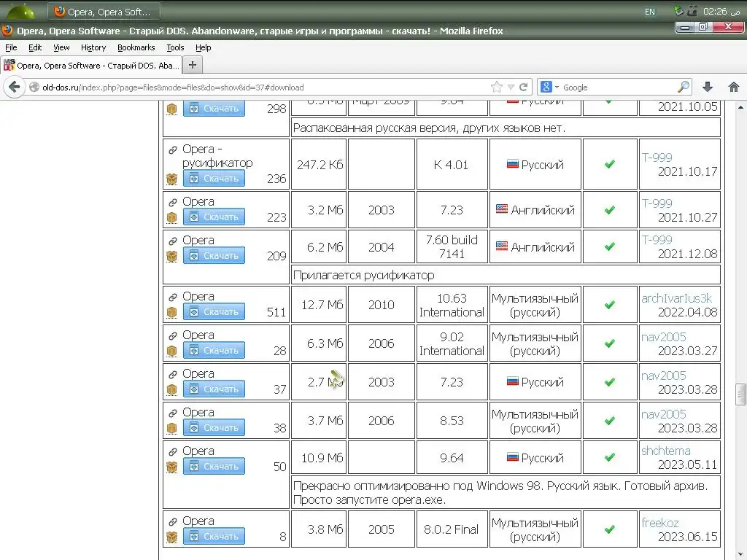Screen dimensions: 747x560
Task: Select the Opera Software browser tab
Action: tap(91, 65)
